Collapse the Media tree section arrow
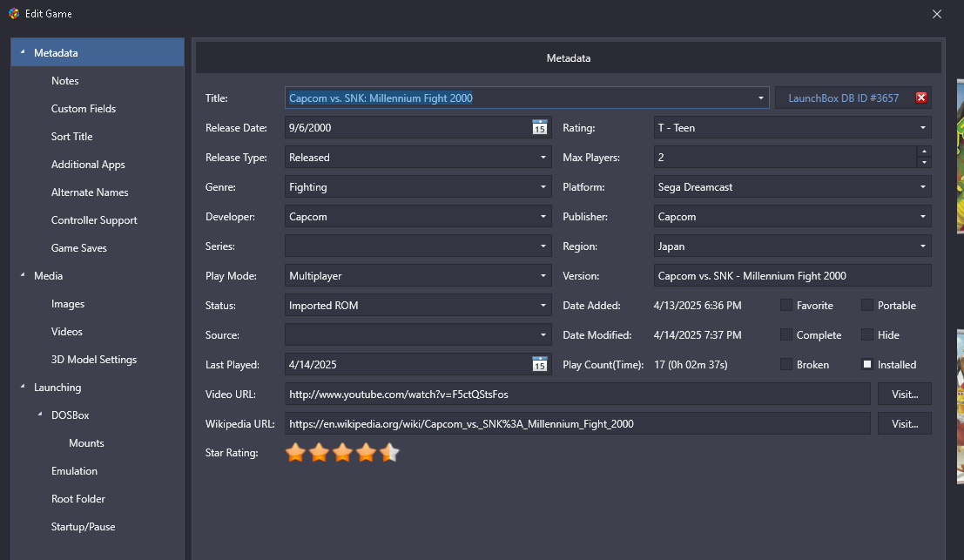Viewport: 964px width, 560px height. click(x=23, y=275)
